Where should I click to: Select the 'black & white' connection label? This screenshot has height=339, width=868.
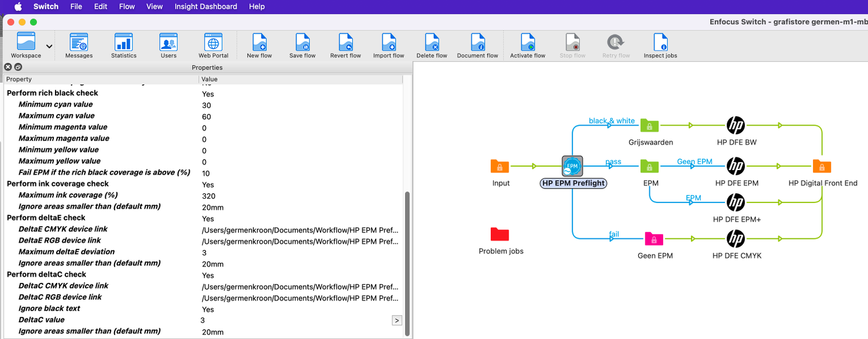(612, 121)
